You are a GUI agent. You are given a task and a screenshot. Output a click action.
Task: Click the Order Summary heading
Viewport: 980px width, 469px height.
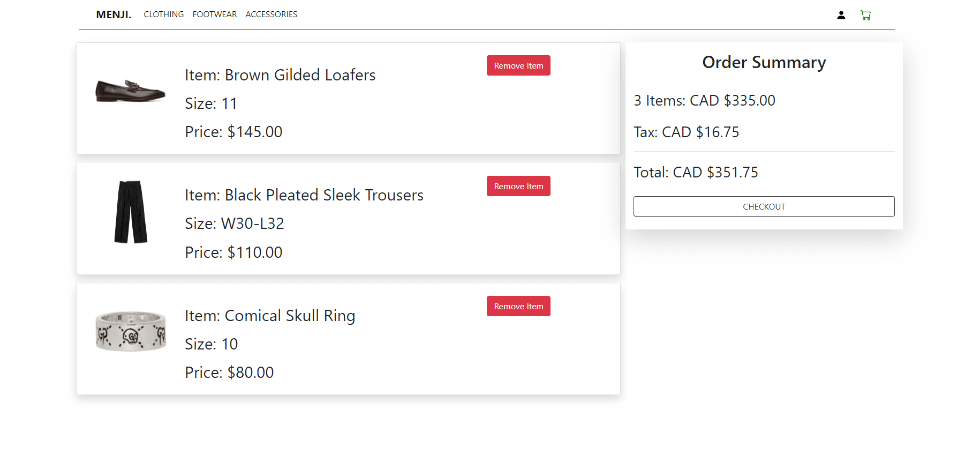pos(764,62)
